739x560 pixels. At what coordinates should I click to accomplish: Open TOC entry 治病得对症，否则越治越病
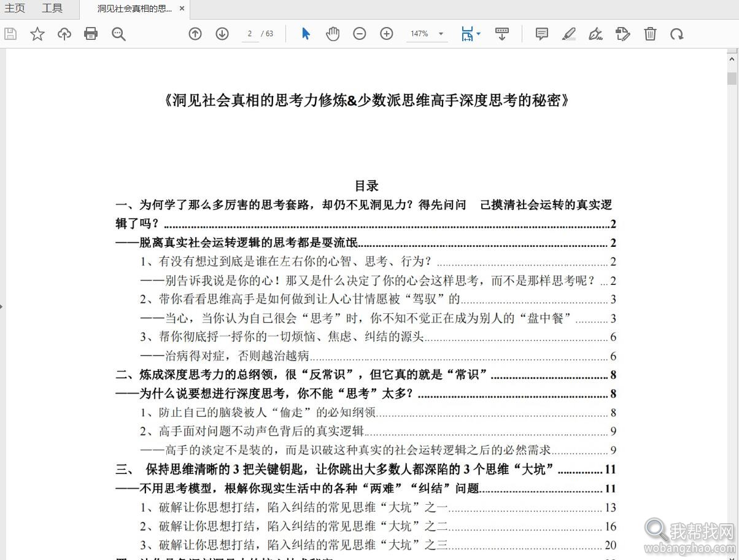(378, 356)
